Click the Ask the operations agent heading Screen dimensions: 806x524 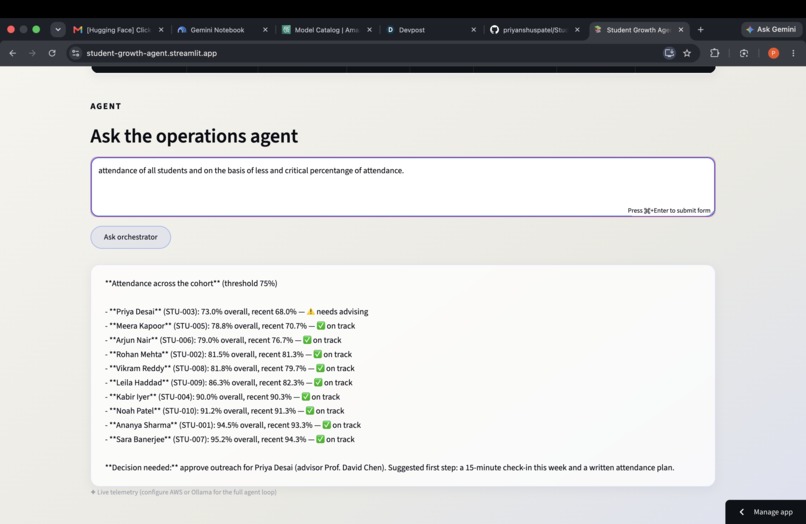[x=194, y=136]
